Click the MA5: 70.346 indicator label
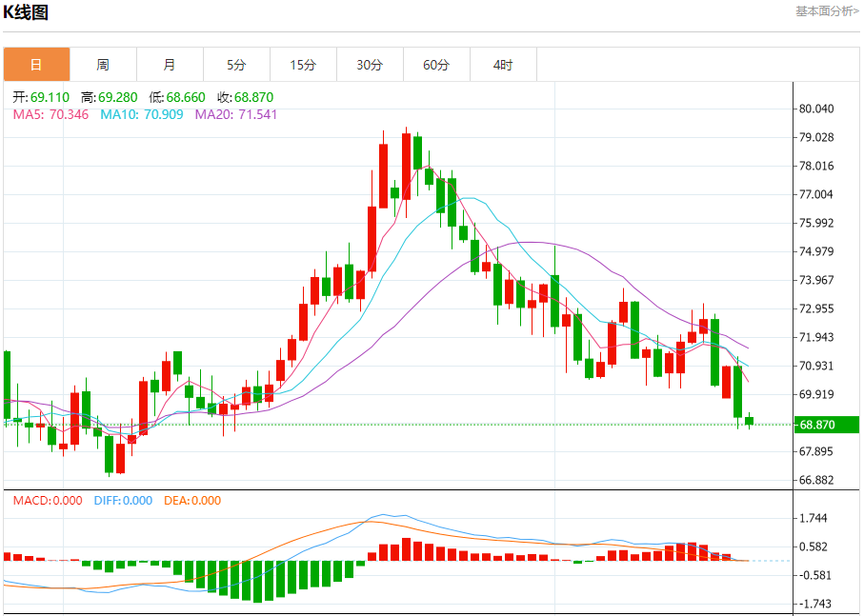Image resolution: width=864 pixels, height=616 pixels. point(50,114)
